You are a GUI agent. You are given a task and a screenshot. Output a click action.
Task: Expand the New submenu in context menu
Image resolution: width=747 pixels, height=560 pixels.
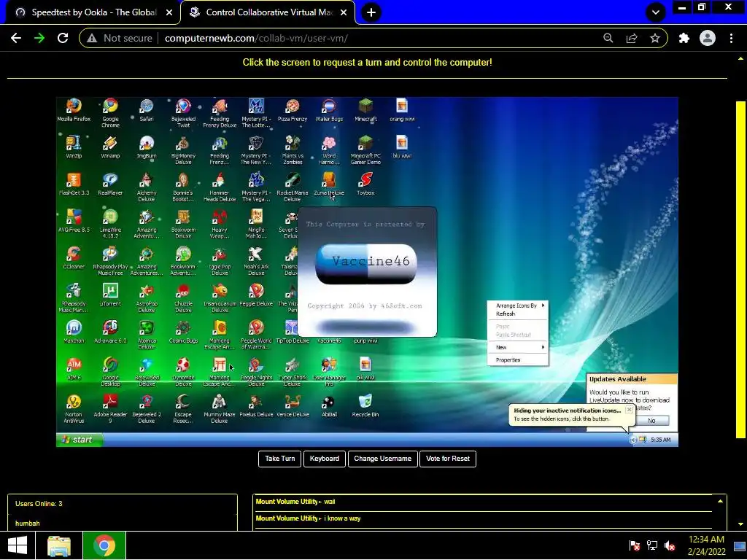(518, 348)
